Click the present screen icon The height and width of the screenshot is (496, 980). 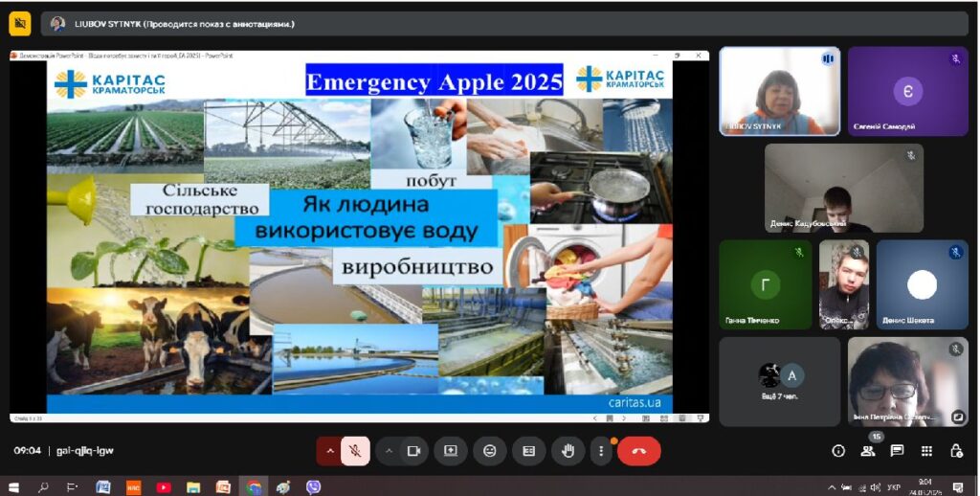click(451, 451)
